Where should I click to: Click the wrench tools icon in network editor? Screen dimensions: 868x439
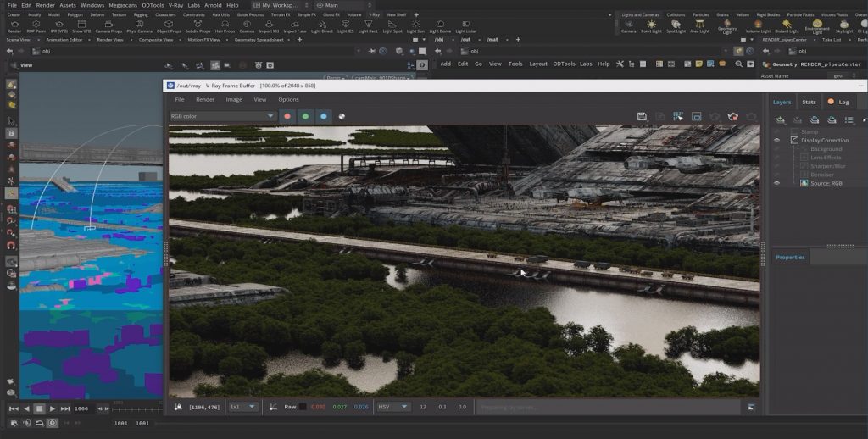click(620, 64)
